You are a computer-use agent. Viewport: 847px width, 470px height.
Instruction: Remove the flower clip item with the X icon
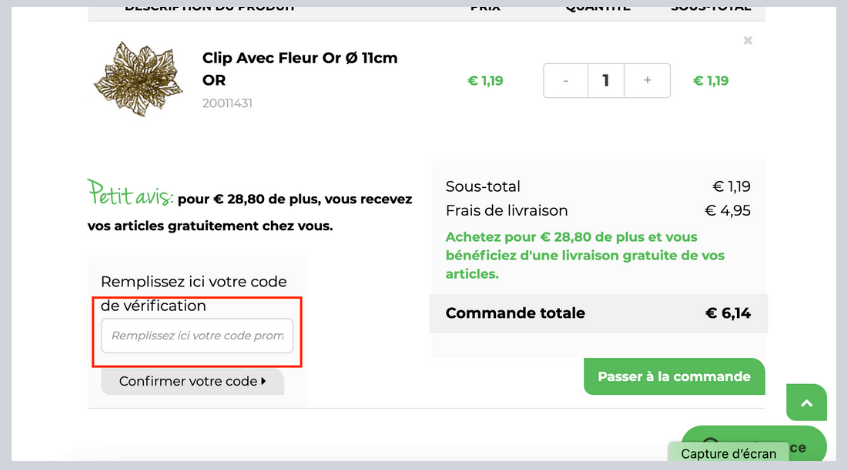[748, 41]
